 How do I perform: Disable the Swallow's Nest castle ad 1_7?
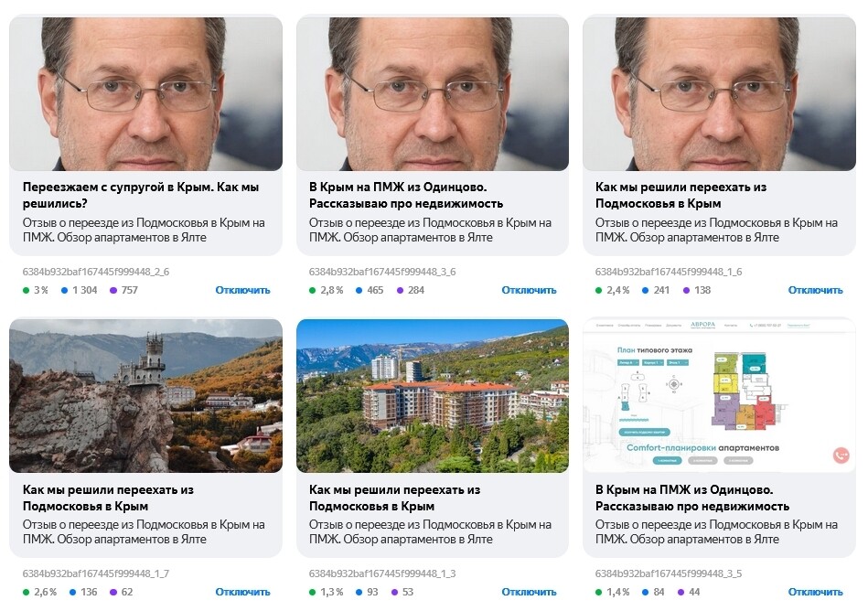pyautogui.click(x=242, y=592)
